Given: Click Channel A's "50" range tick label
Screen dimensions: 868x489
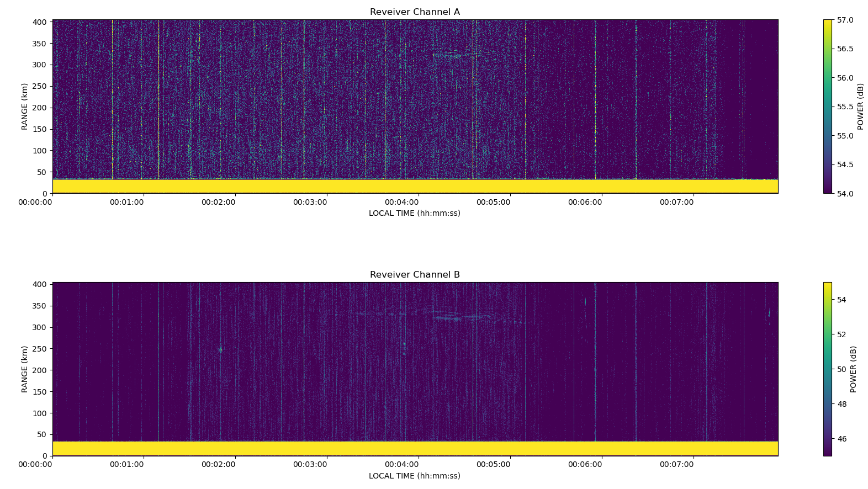Looking at the screenshot, I should click(43, 172).
